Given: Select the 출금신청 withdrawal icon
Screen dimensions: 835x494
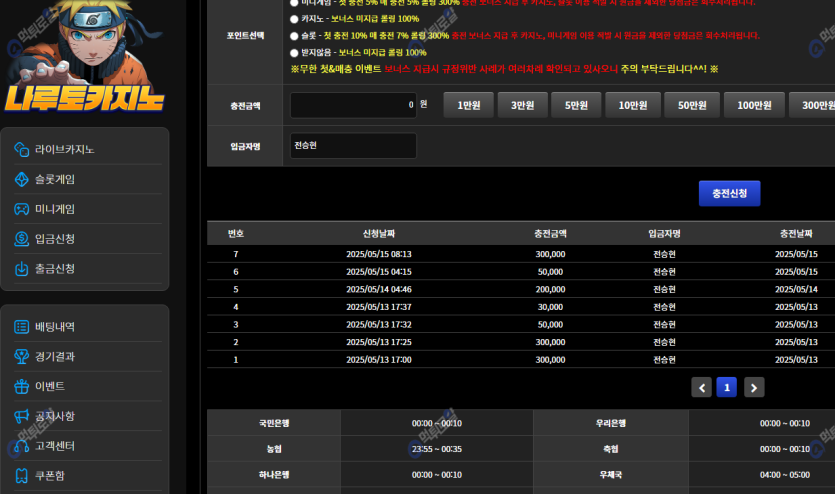Looking at the screenshot, I should pyautogui.click(x=22, y=269).
